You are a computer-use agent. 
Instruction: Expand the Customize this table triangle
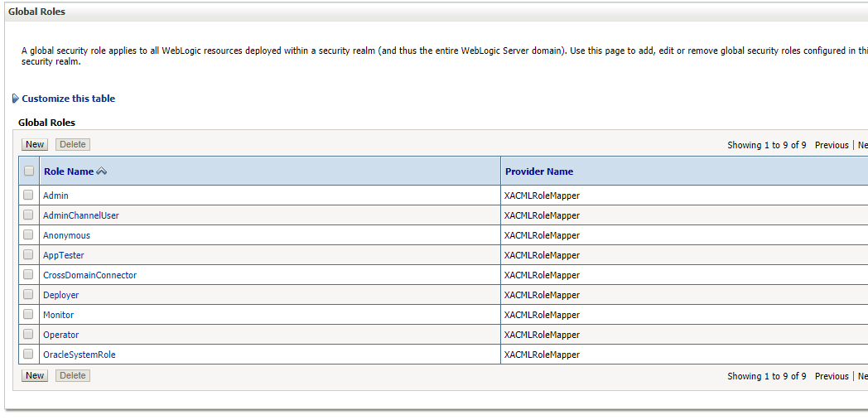[x=16, y=99]
